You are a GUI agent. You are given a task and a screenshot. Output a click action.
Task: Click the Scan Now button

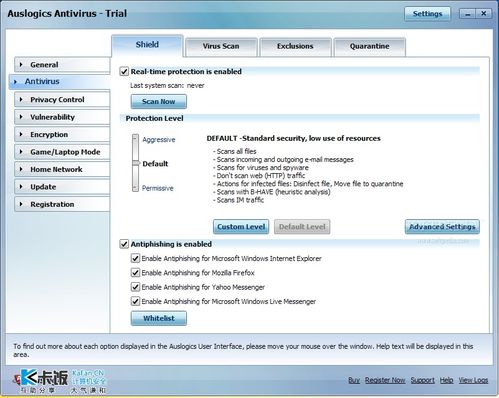159,101
